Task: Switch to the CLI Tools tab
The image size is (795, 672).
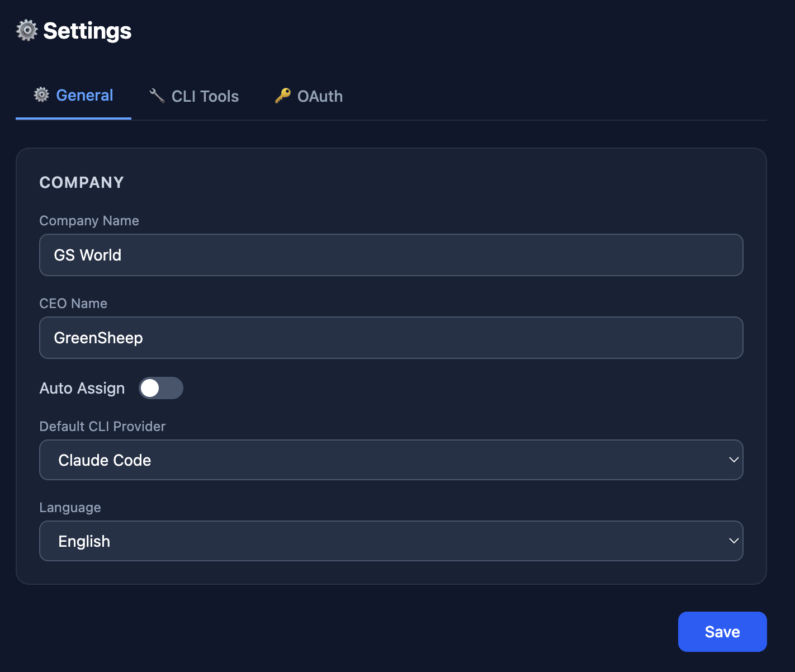Action: [x=205, y=96]
